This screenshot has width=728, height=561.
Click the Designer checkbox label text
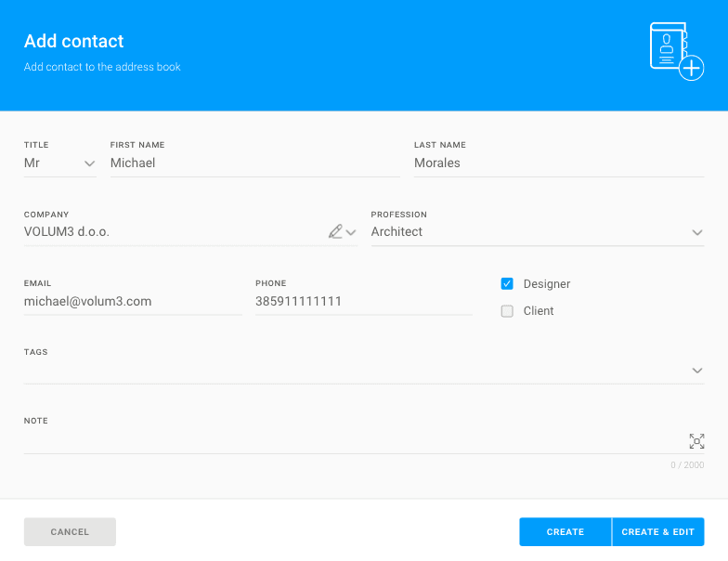click(x=547, y=284)
